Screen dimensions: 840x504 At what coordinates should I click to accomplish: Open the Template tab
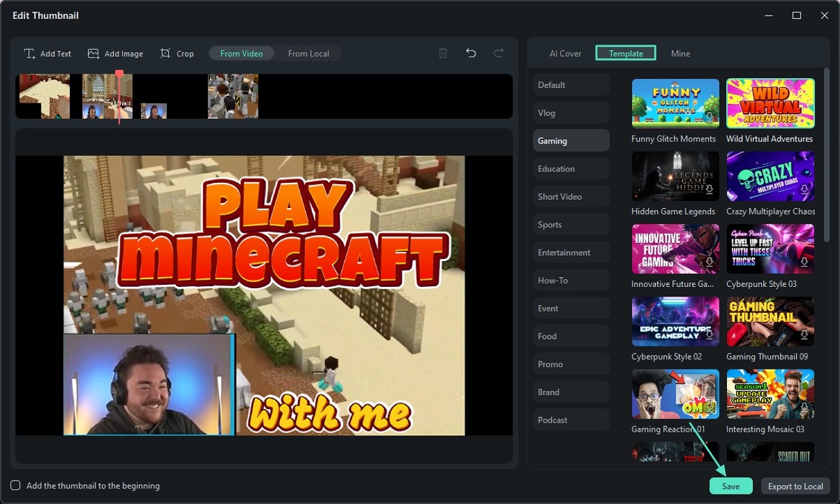626,53
